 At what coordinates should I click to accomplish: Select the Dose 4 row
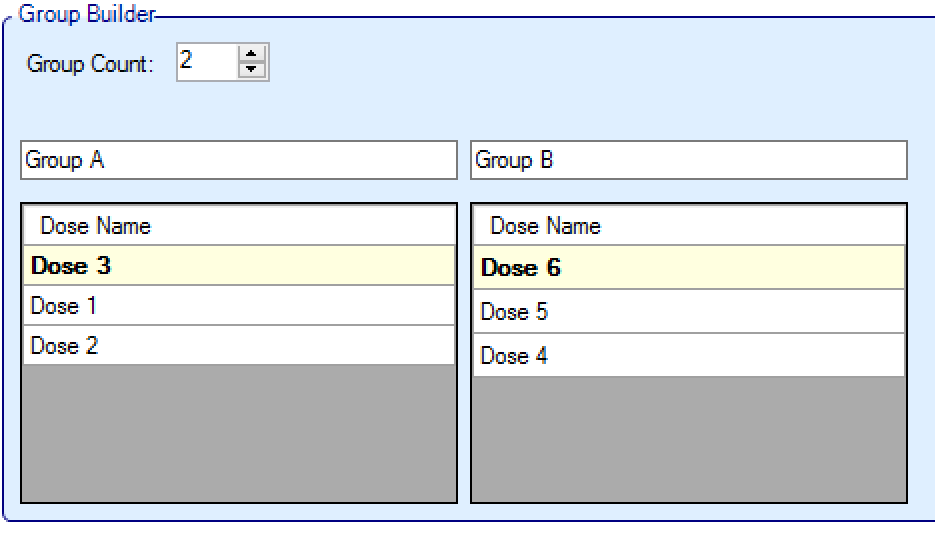pos(688,356)
